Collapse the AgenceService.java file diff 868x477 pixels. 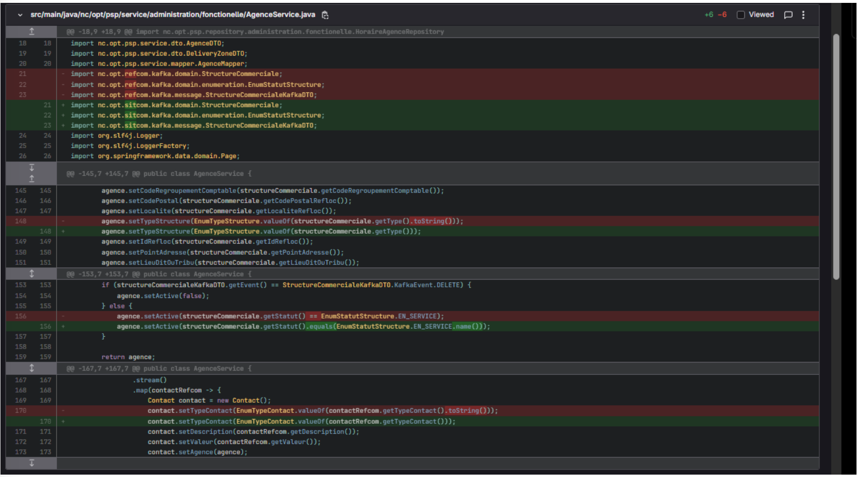[x=20, y=15]
